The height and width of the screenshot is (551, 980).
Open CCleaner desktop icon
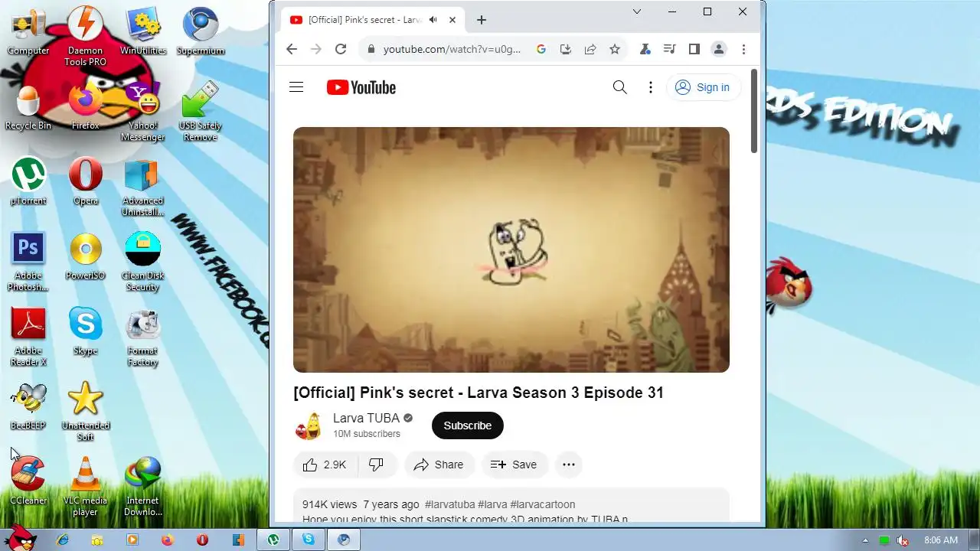pyautogui.click(x=28, y=482)
